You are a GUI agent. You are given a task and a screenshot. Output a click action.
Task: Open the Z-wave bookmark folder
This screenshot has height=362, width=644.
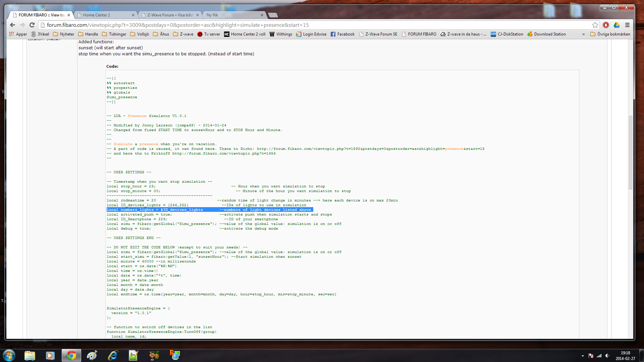click(183, 34)
